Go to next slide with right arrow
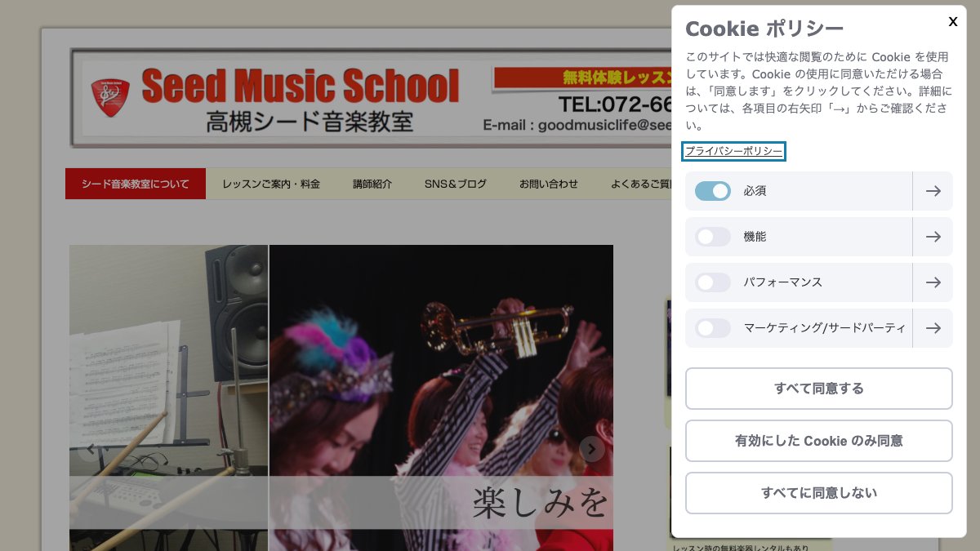Viewport: 980px width, 551px height. click(592, 449)
